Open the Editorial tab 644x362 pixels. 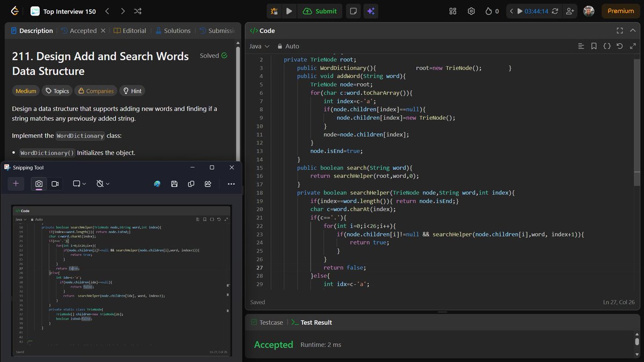click(130, 31)
